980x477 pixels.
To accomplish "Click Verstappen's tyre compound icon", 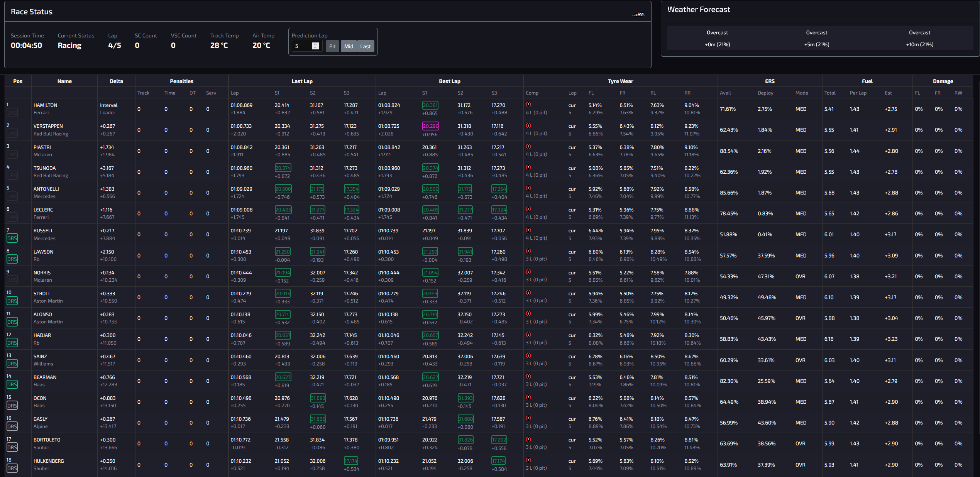I will [529, 126].
